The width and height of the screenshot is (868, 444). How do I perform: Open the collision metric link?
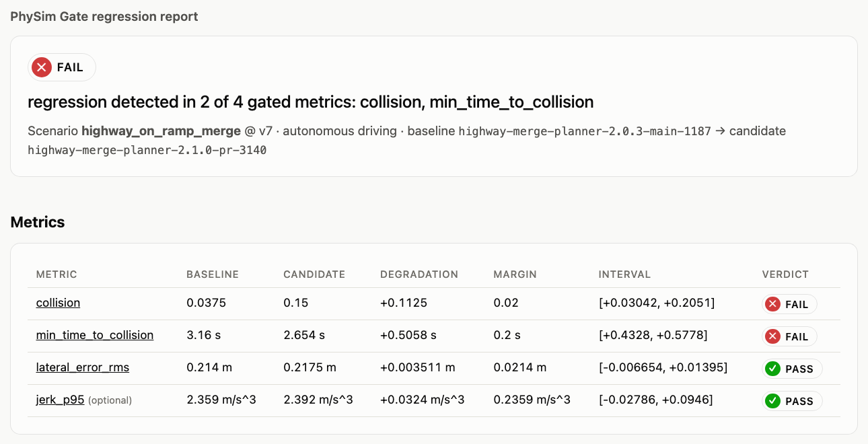point(58,303)
